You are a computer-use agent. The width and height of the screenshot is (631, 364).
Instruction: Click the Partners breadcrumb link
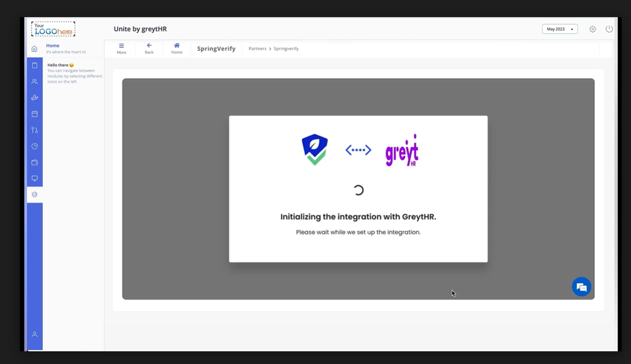(x=257, y=49)
